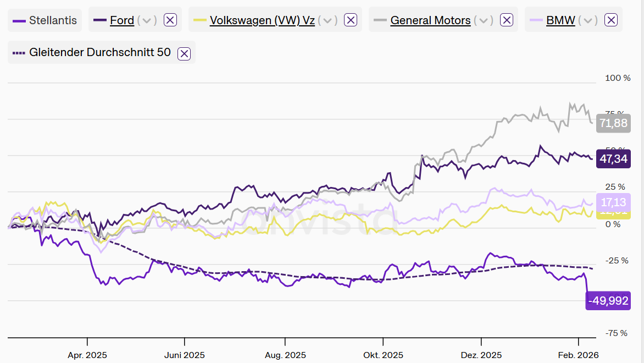Image resolution: width=644 pixels, height=363 pixels.
Task: Click the Stellantis legend chip
Action: tap(45, 20)
